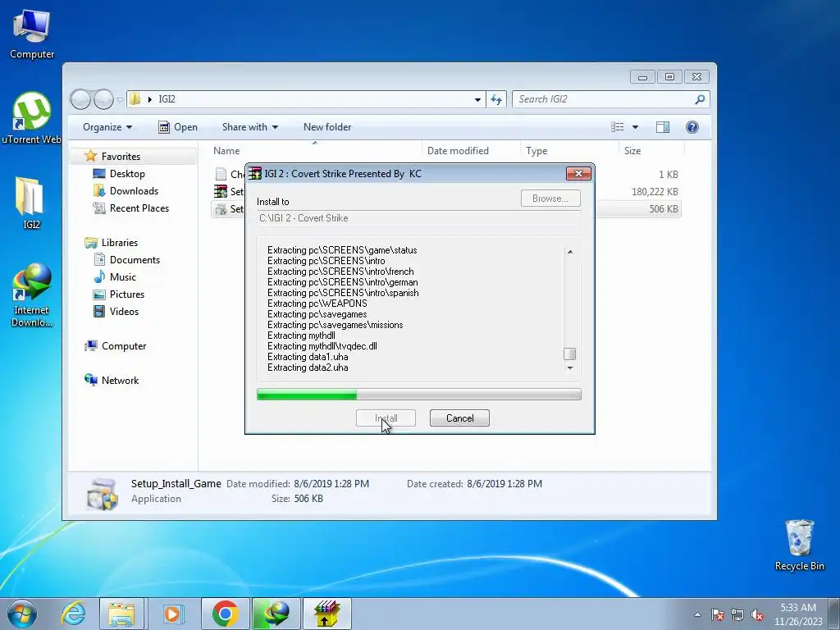
Task: Switch to Internet Download Manager taskbar item
Action: coord(276,614)
